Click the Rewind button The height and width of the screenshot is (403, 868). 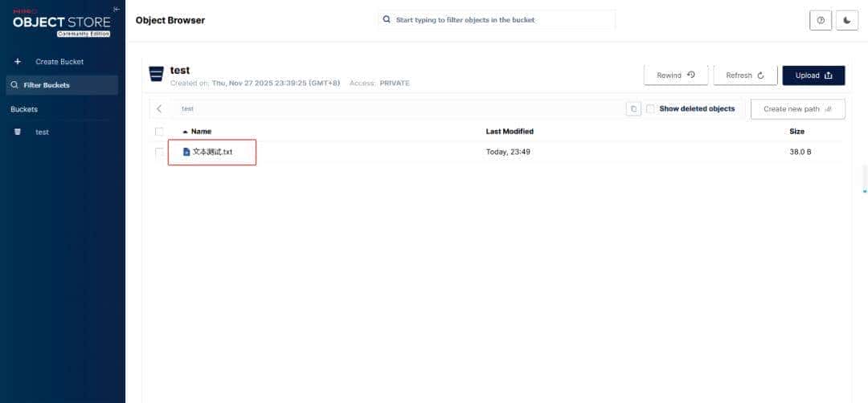tap(676, 75)
